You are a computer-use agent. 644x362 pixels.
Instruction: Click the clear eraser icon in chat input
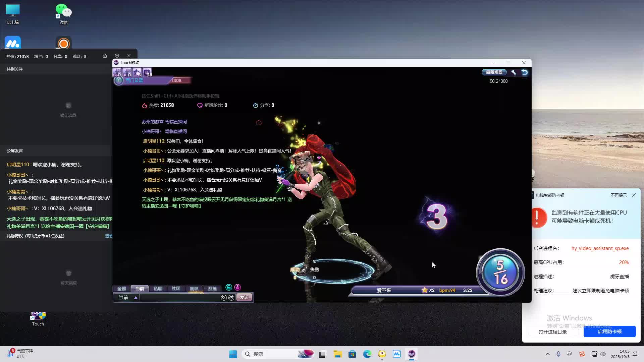pos(224,298)
